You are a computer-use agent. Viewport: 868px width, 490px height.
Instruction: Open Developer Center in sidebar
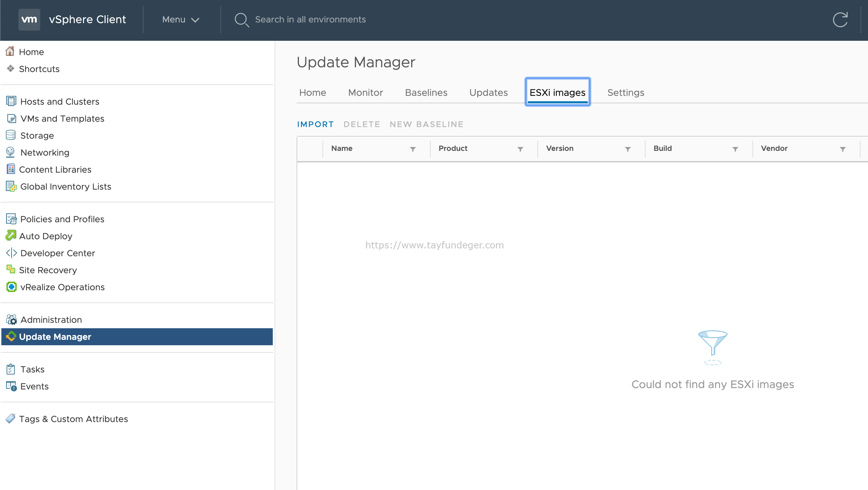click(57, 253)
